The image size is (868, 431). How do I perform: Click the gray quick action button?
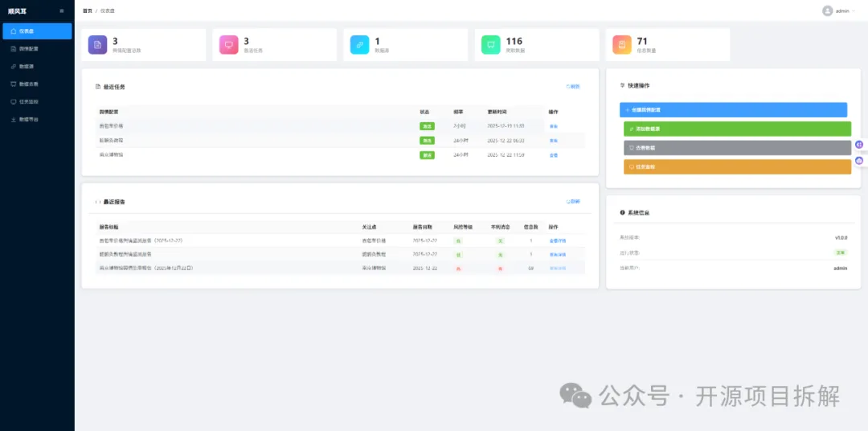pos(737,148)
